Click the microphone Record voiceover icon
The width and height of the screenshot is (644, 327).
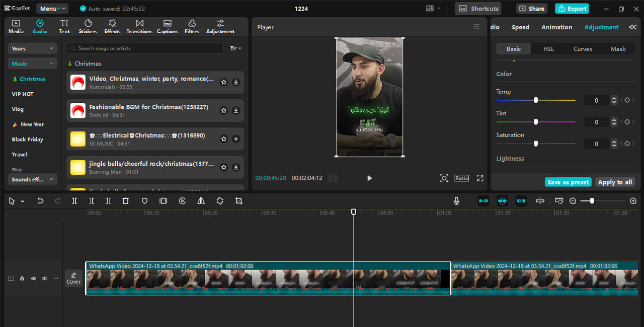click(x=456, y=201)
